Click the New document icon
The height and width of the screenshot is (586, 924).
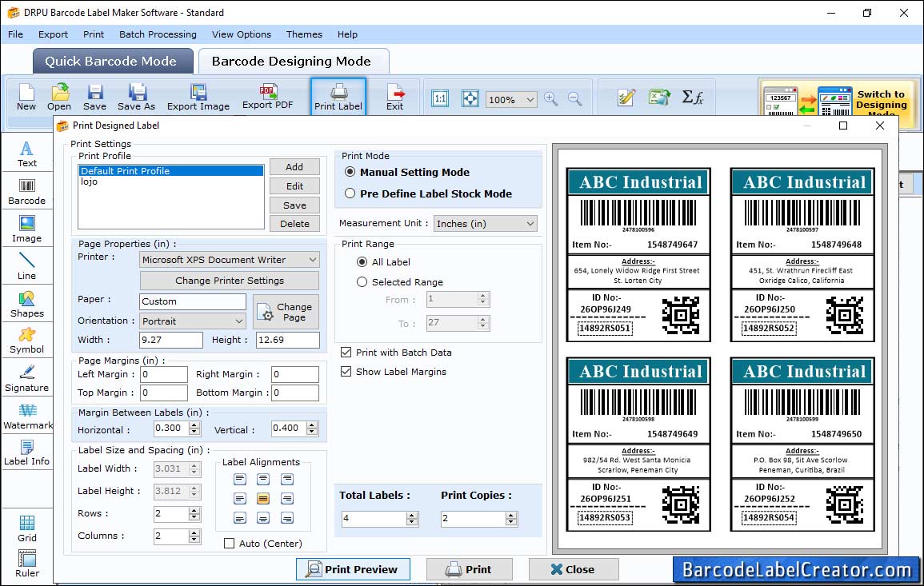pyautogui.click(x=26, y=98)
